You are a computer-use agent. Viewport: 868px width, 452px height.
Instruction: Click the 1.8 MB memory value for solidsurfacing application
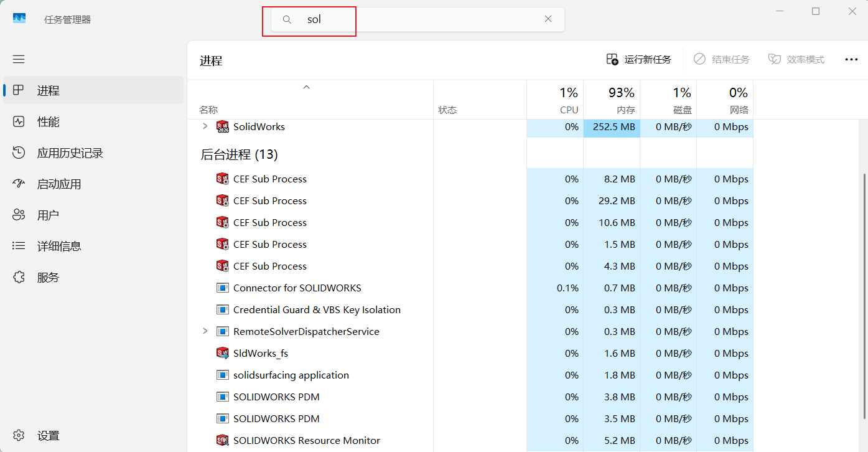coord(620,375)
